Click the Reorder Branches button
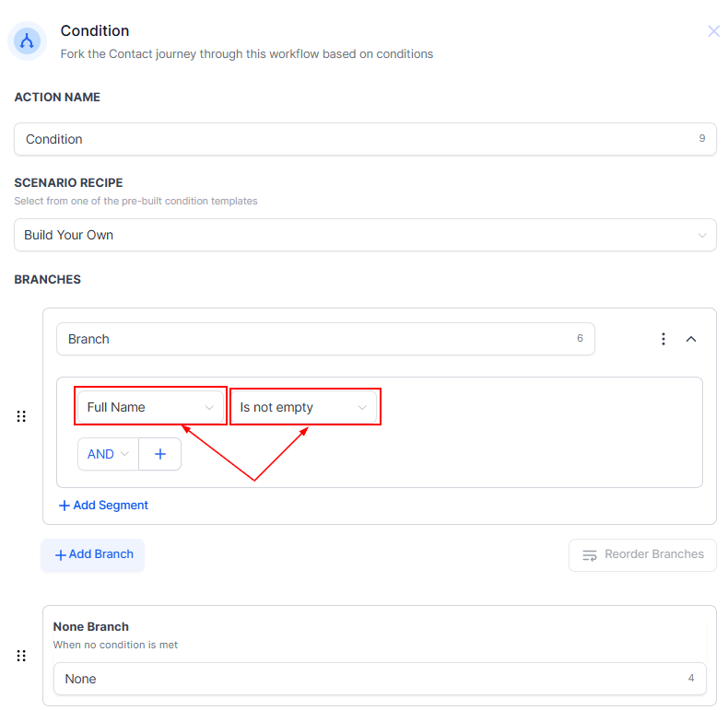The height and width of the screenshot is (710, 728). coord(642,554)
